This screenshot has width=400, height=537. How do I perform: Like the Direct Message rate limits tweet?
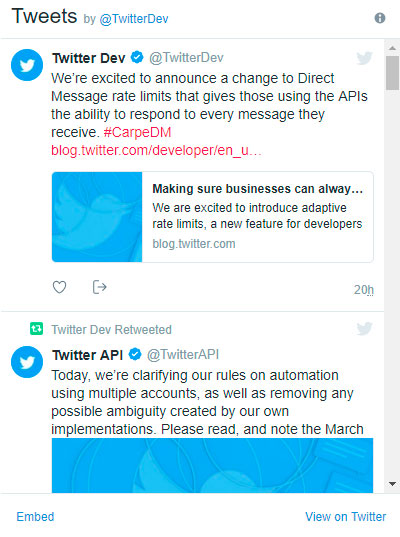click(x=59, y=287)
